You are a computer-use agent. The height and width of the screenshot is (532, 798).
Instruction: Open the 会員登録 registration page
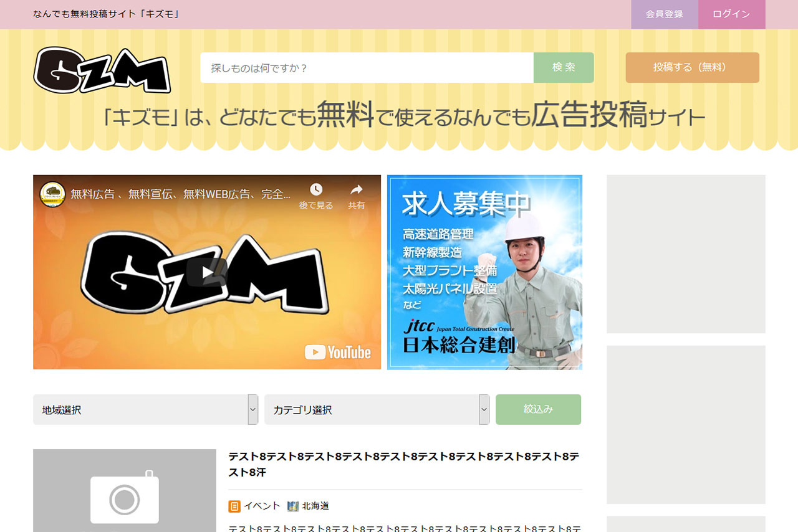(x=665, y=14)
